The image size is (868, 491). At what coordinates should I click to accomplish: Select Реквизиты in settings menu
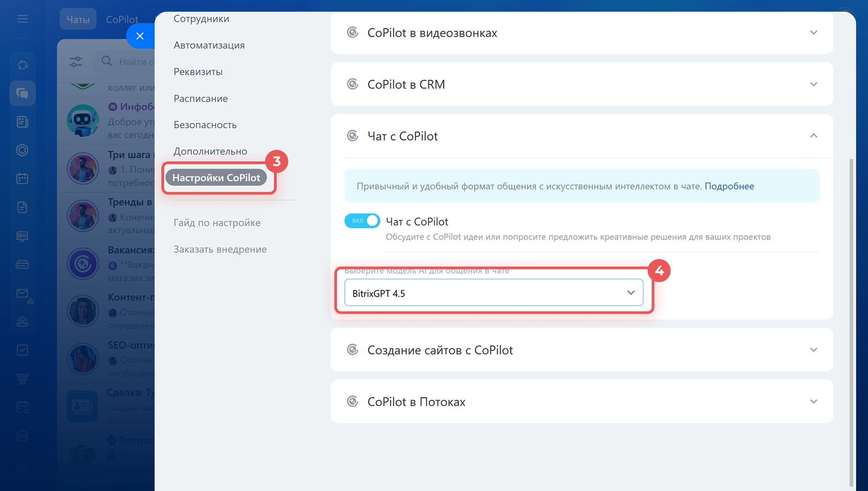(198, 72)
